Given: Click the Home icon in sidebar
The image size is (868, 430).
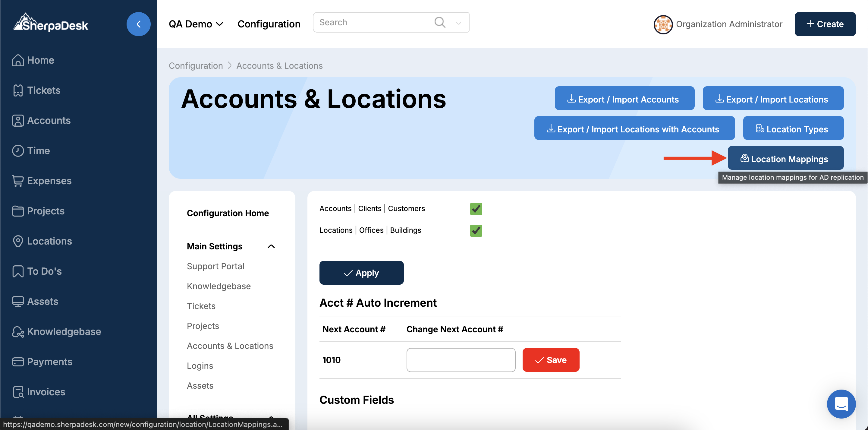Looking at the screenshot, I should (x=18, y=60).
